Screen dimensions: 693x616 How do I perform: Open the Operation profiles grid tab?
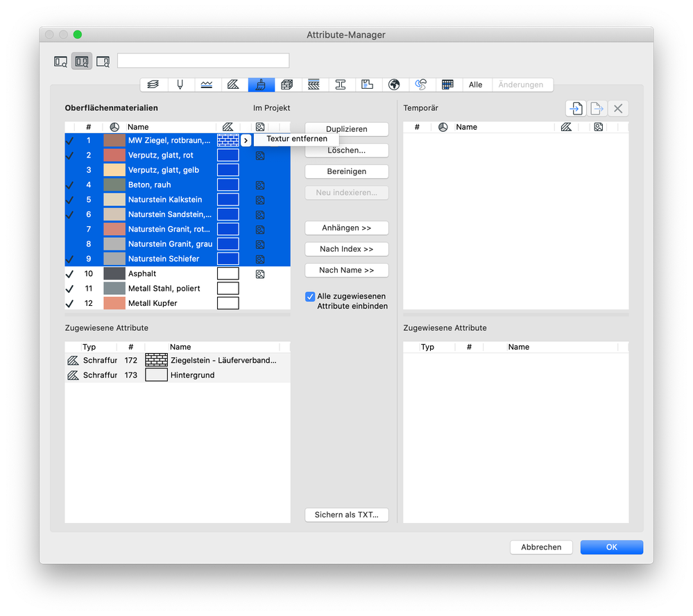tap(447, 85)
